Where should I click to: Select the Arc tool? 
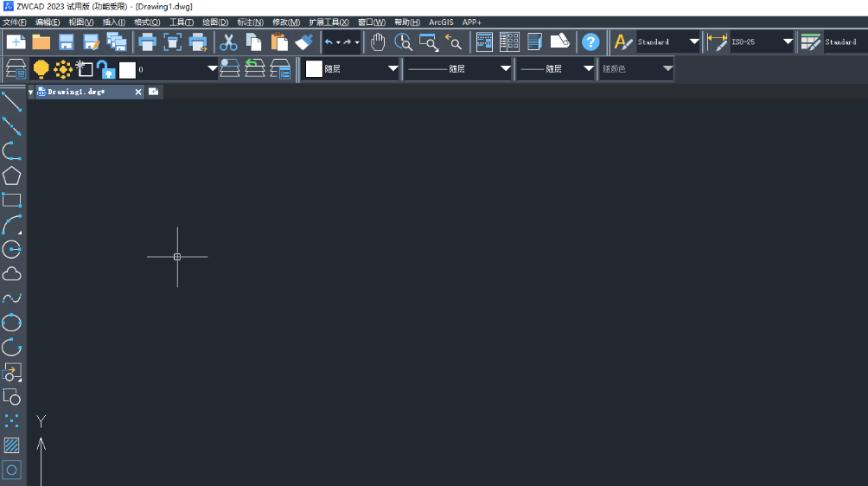[11, 225]
